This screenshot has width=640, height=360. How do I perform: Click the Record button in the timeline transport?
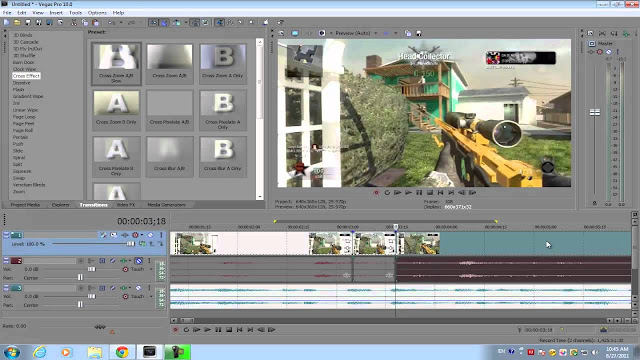coord(176,329)
